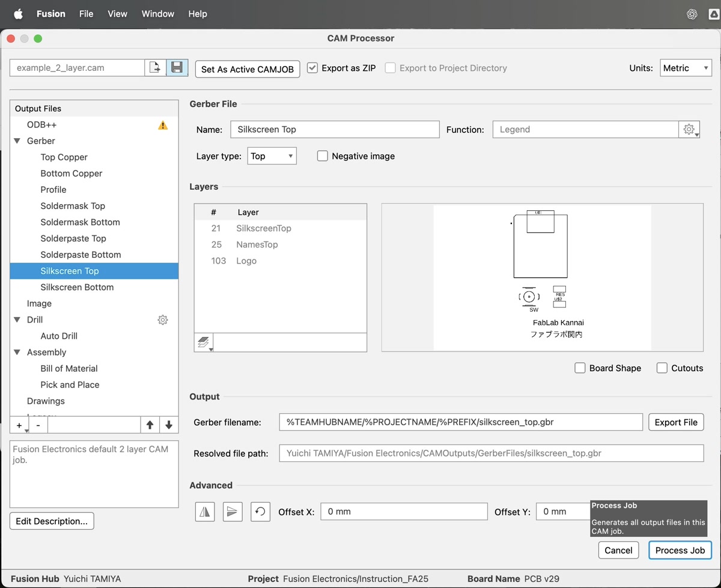Collapse the Gerber tree group
721x588 pixels.
[x=17, y=141]
